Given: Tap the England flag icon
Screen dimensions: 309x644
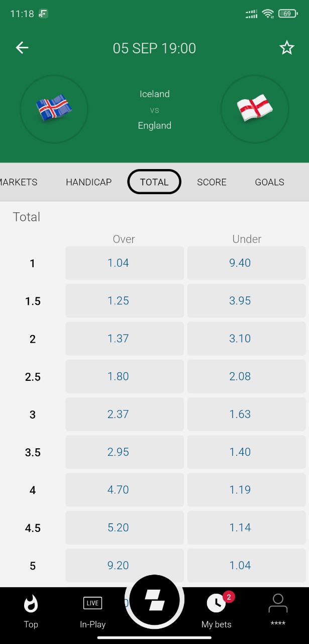Looking at the screenshot, I should click(x=255, y=109).
